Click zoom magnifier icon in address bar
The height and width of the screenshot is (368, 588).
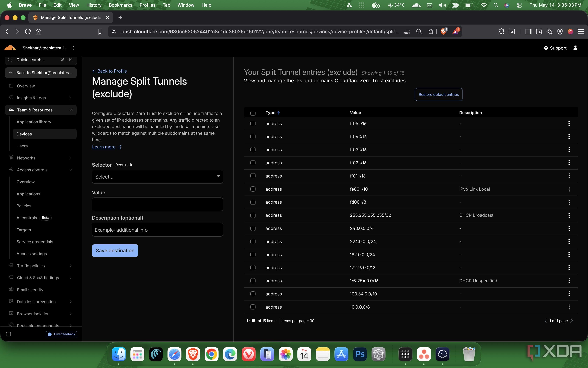pos(419,32)
